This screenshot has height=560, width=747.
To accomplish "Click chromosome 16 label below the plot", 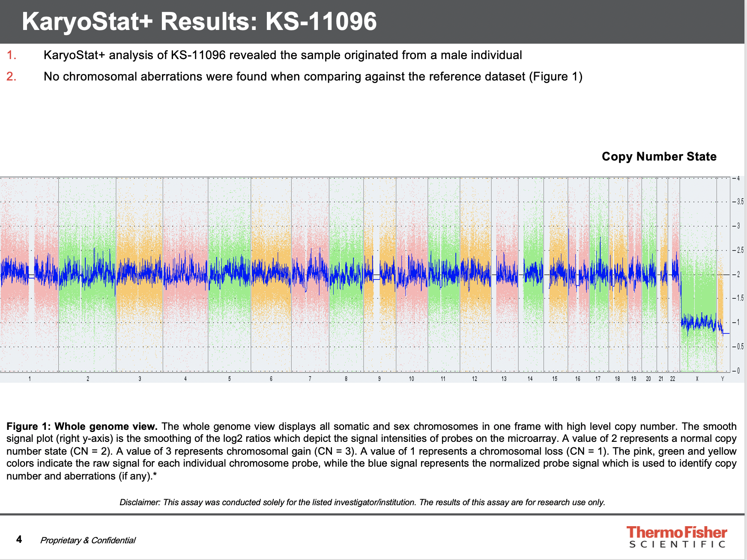I will [578, 379].
